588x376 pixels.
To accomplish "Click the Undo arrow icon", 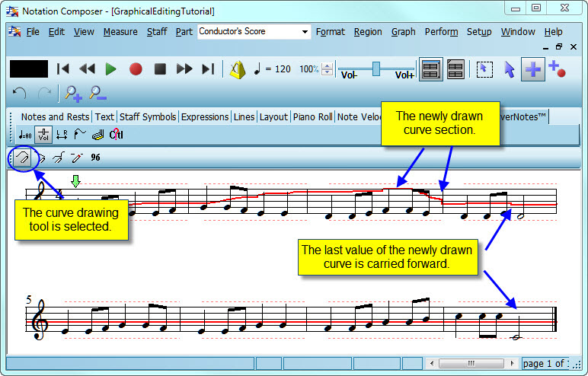I will [21, 94].
